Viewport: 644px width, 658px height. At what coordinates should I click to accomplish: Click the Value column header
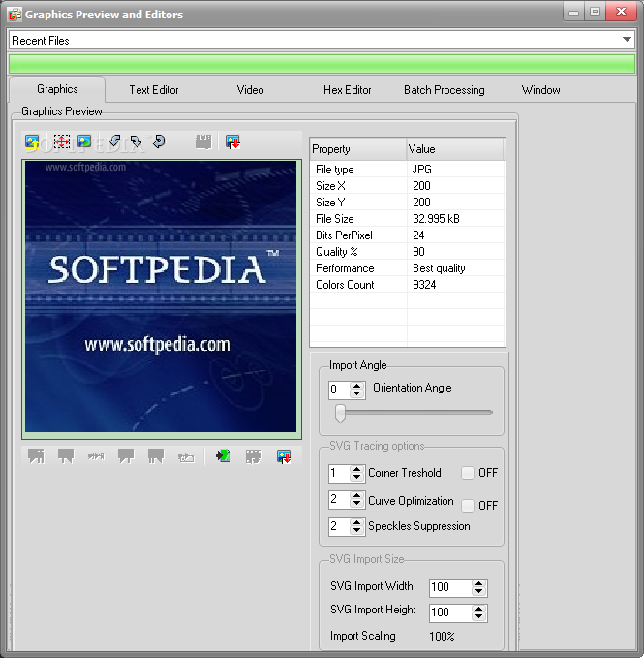455,149
